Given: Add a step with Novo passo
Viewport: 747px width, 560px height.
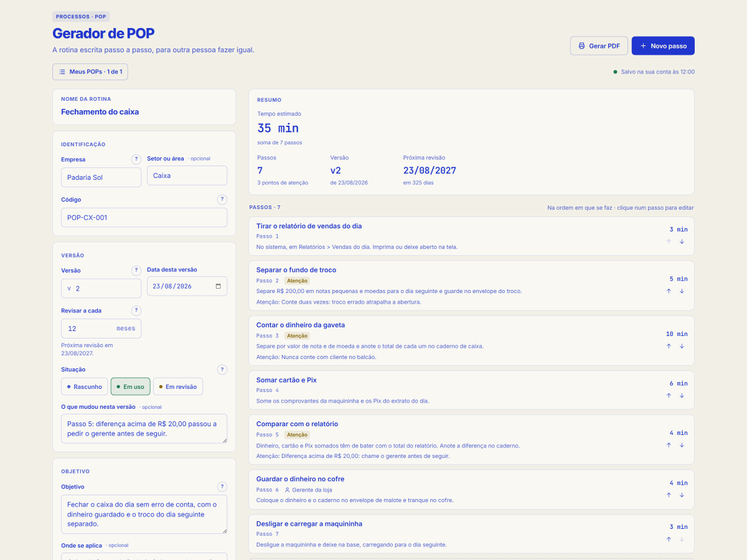Looking at the screenshot, I should (x=663, y=45).
